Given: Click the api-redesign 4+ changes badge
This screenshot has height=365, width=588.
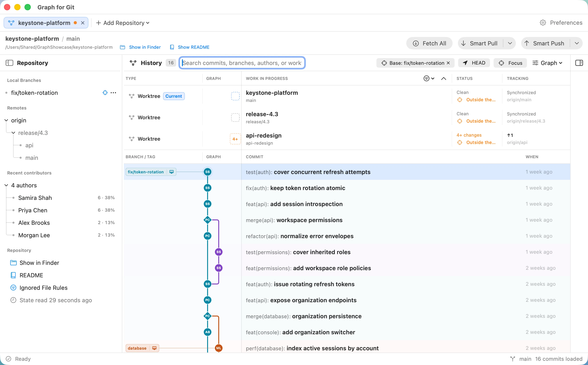Looking at the screenshot, I should [235, 139].
